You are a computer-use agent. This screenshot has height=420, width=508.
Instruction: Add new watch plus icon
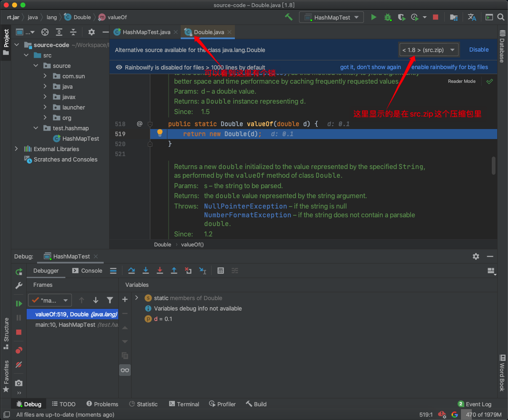(125, 299)
